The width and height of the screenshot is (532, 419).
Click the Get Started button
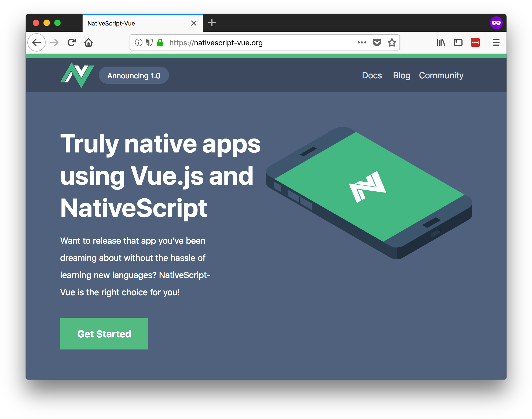pyautogui.click(x=104, y=334)
